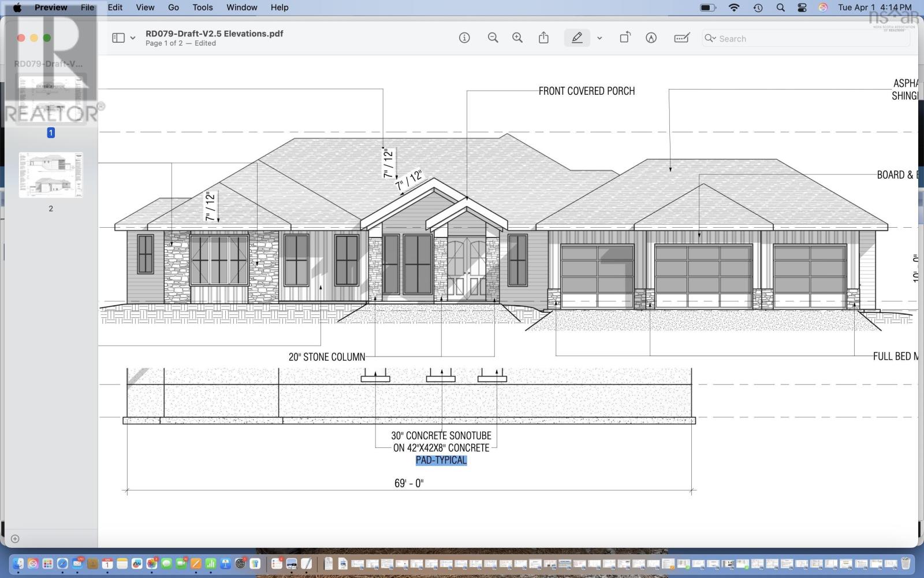Open the File menu
Screen dimensions: 924x578
tap(87, 8)
